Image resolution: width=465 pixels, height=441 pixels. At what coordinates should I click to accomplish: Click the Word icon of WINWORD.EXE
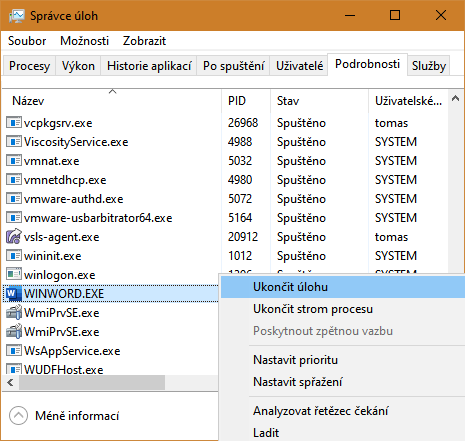(14, 294)
